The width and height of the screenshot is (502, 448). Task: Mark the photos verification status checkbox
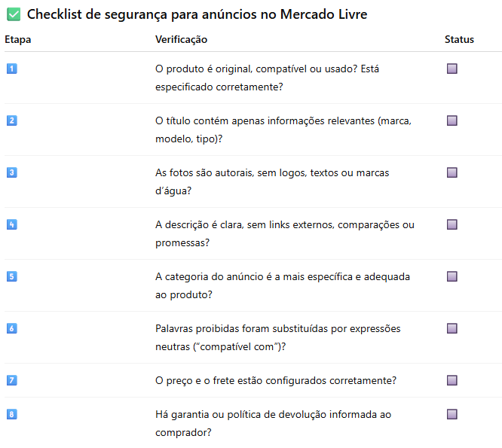pos(452,172)
